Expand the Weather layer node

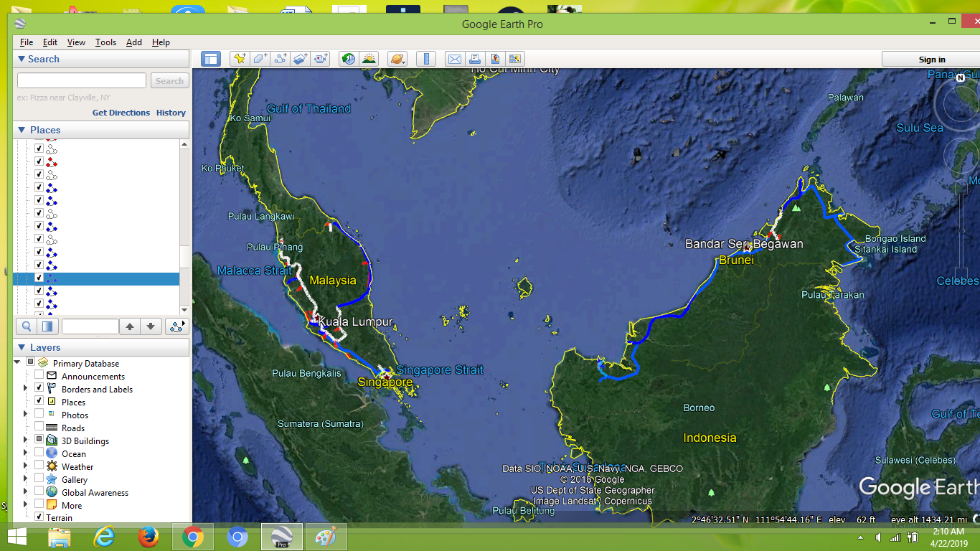pyautogui.click(x=26, y=466)
